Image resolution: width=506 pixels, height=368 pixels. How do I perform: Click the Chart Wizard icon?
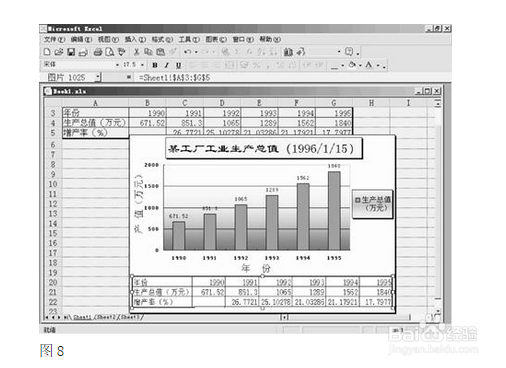coord(288,52)
